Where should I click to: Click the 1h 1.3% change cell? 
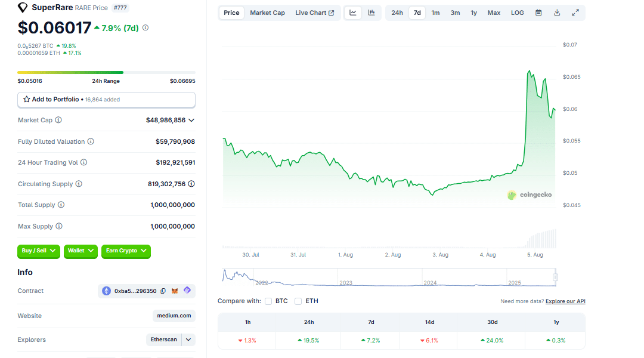[247, 340]
